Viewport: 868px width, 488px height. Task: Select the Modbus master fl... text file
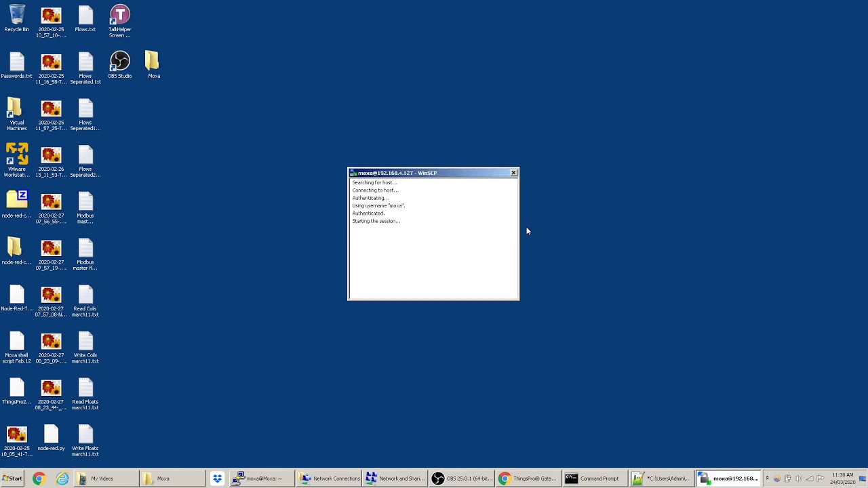85,254
